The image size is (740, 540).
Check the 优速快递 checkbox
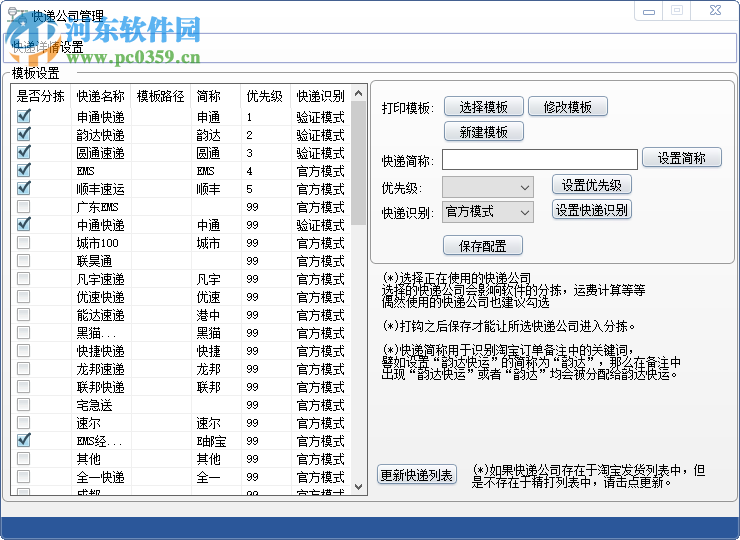point(24,296)
